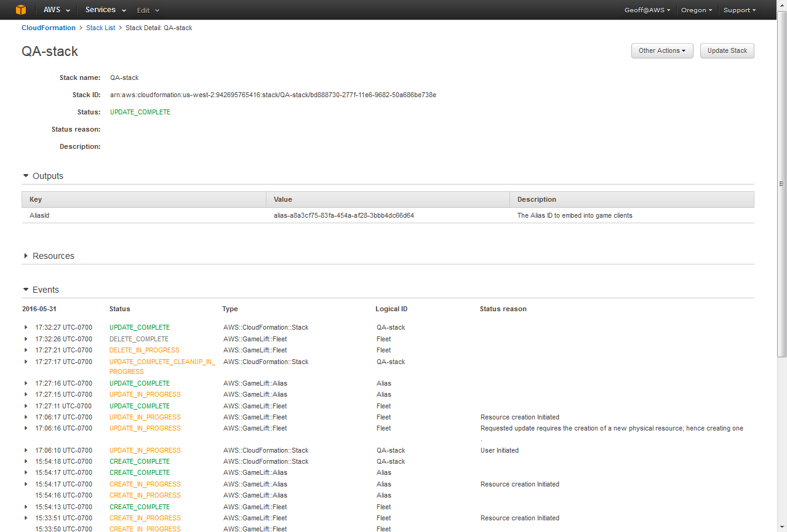Click the page vertical scrollbar thumb
Screen dimensions: 787x532
click(x=782, y=183)
